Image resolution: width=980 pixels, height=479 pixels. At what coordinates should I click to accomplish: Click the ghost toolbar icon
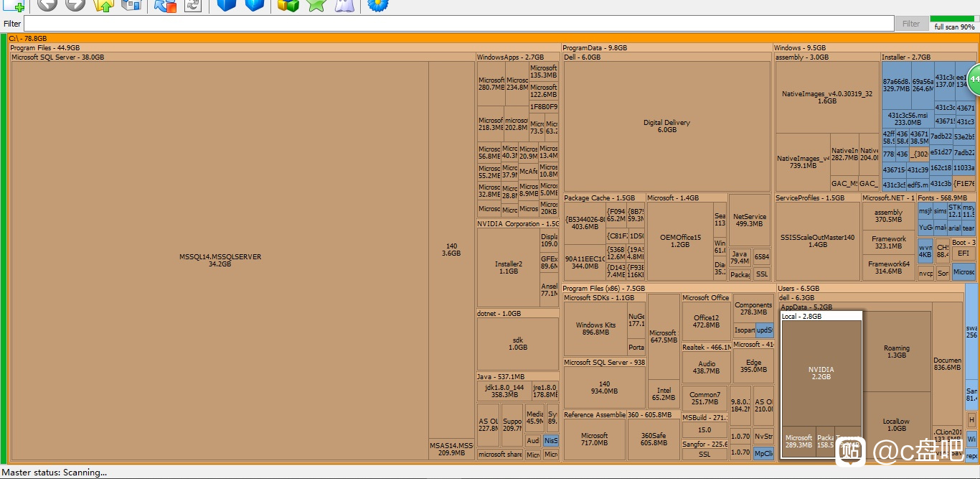point(344,4)
